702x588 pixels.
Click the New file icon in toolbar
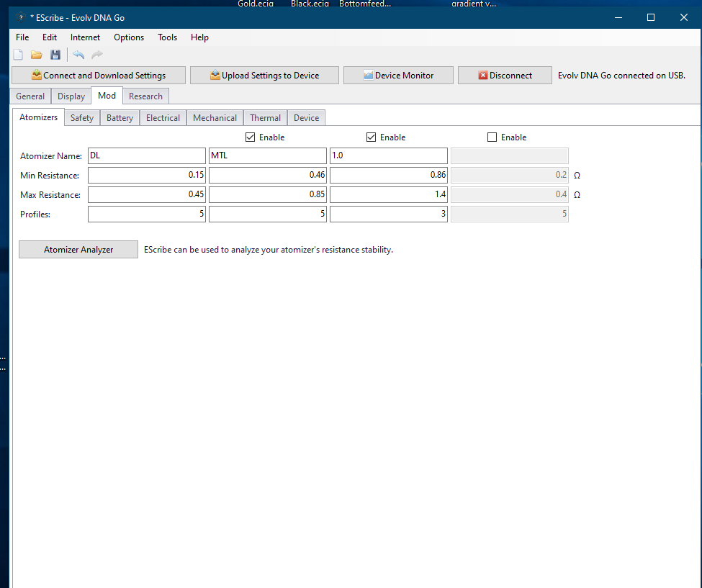coord(19,55)
